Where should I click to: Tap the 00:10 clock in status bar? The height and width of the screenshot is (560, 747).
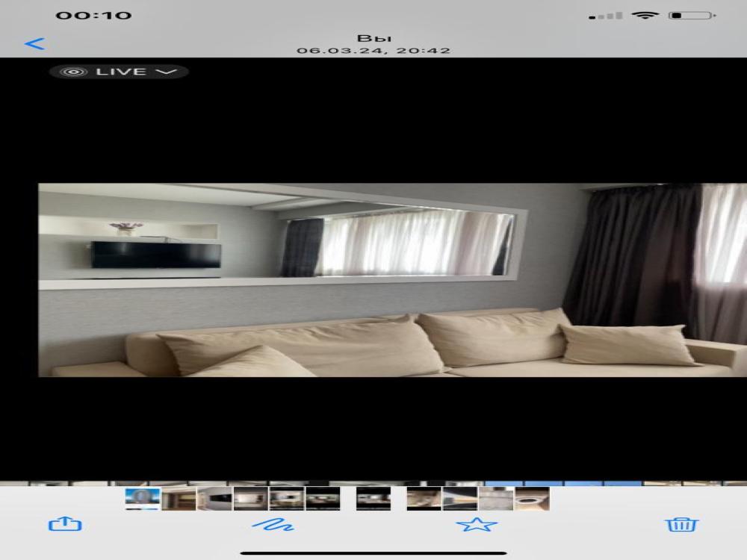pyautogui.click(x=94, y=16)
